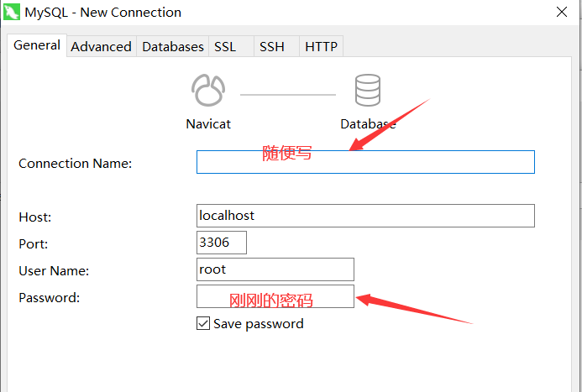Click the Save password label text
The image size is (582, 392).
tap(259, 324)
